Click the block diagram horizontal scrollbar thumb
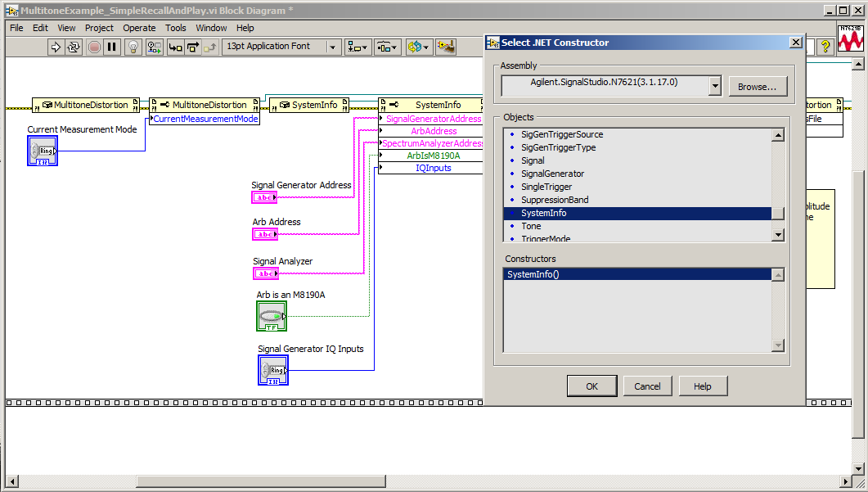Viewport: 868px width, 492px height. click(261, 481)
